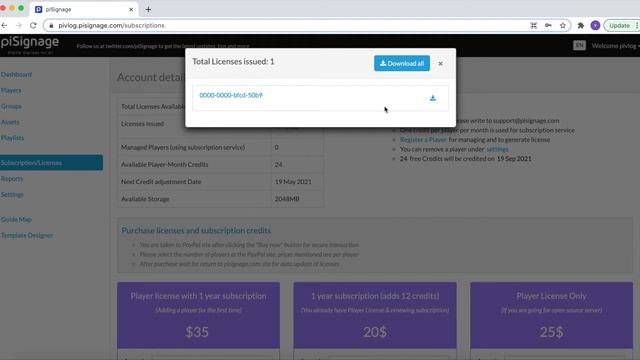Screen dimensions: 640x360
Task: Click Purchase licenses and subscription credits heading
Action: point(196,230)
